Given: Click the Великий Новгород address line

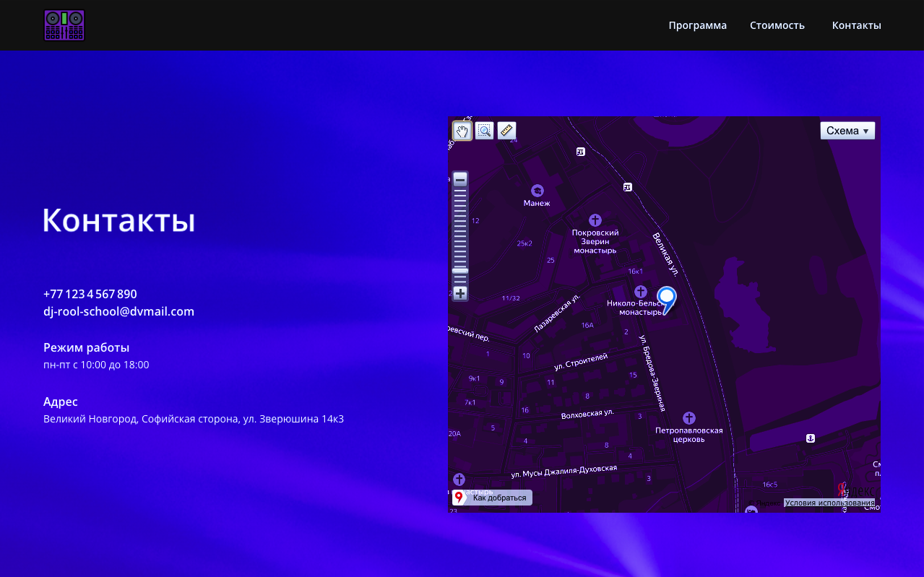Looking at the screenshot, I should pos(194,419).
